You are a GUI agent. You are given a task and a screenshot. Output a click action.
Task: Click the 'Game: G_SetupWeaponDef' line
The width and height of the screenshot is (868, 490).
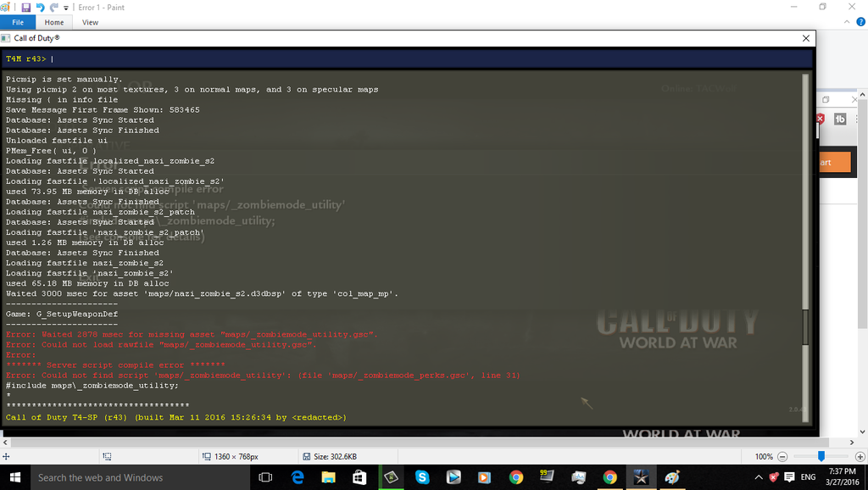point(62,314)
